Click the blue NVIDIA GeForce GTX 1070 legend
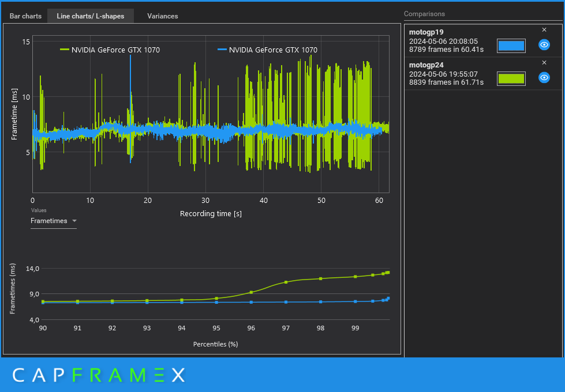 [x=267, y=50]
